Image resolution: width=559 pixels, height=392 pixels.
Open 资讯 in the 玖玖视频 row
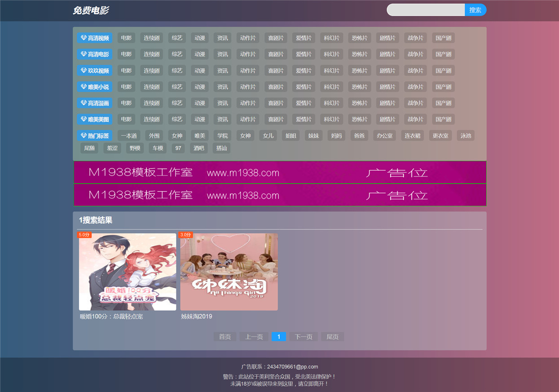coord(223,70)
